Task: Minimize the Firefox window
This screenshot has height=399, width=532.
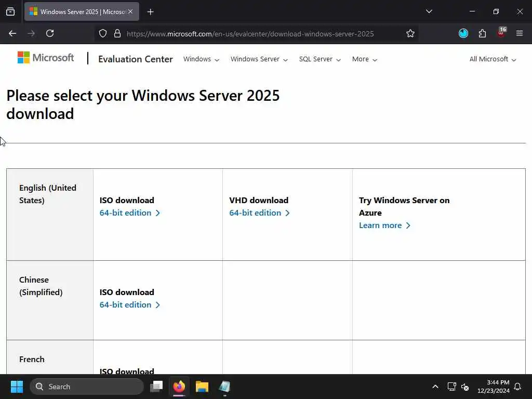Action: coord(472,11)
